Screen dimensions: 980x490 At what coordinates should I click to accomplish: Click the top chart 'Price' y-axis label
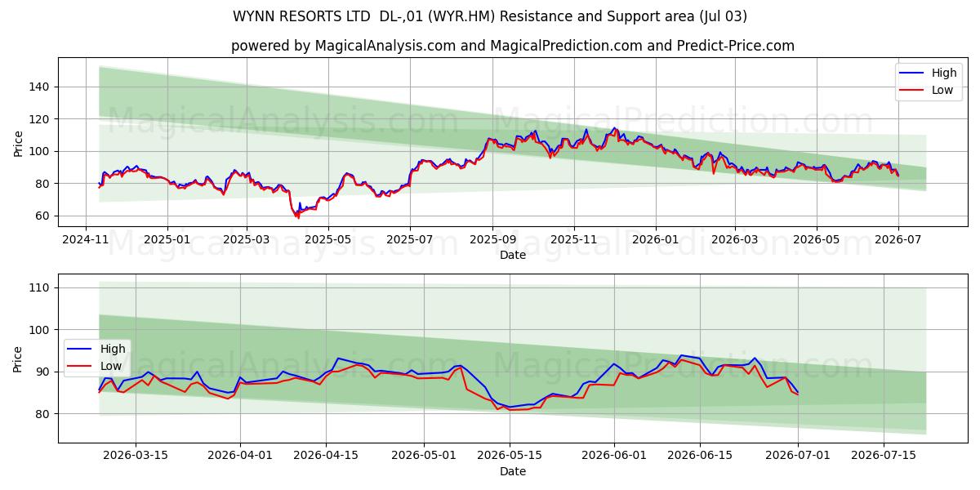(x=19, y=142)
